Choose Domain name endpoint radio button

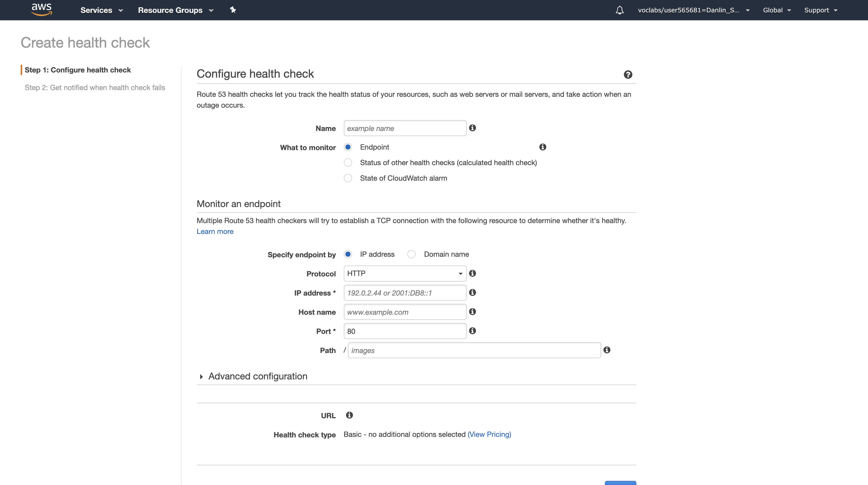coord(411,254)
